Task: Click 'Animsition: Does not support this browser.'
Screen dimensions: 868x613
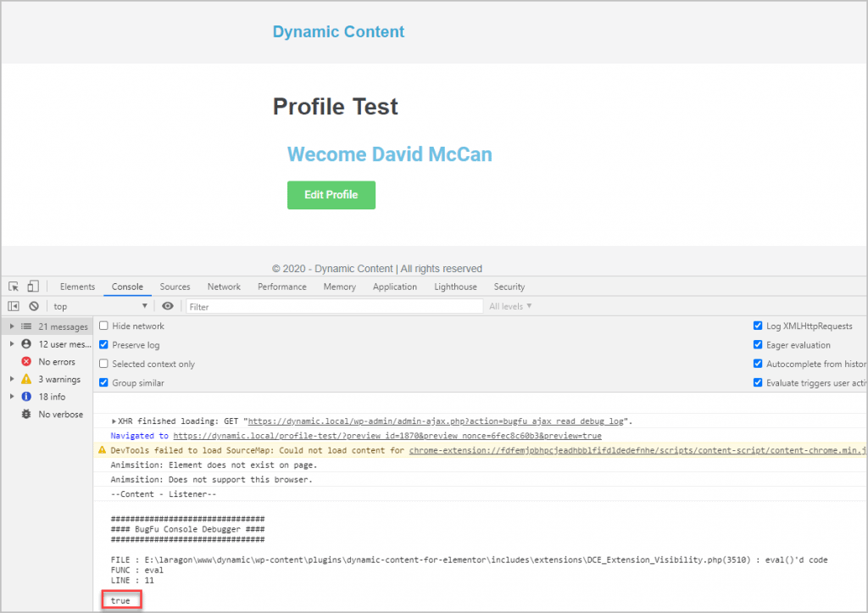Action: (x=211, y=480)
